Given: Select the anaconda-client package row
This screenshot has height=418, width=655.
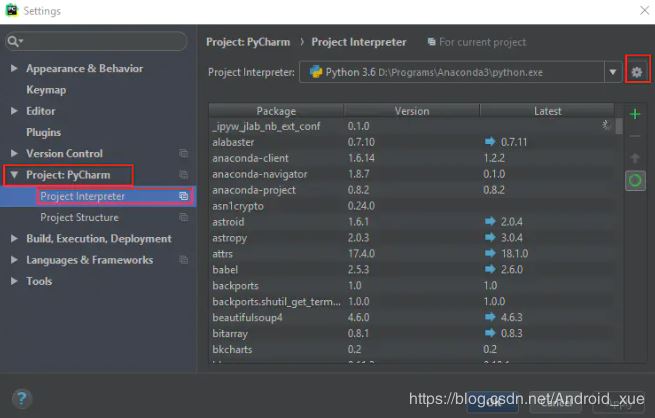Looking at the screenshot, I should [412, 157].
